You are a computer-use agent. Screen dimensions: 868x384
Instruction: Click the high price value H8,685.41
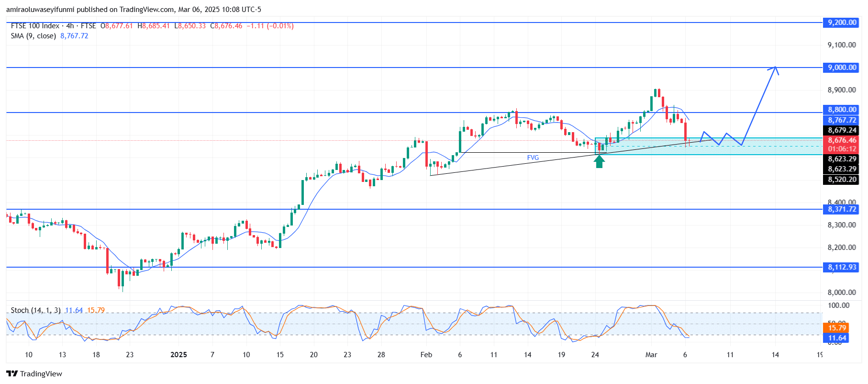tap(153, 26)
